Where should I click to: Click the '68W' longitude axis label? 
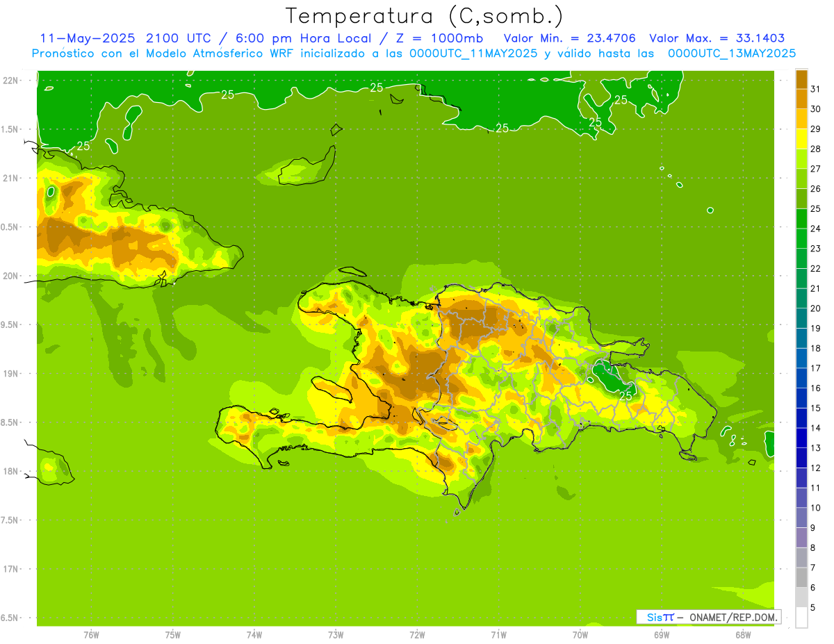743,635
